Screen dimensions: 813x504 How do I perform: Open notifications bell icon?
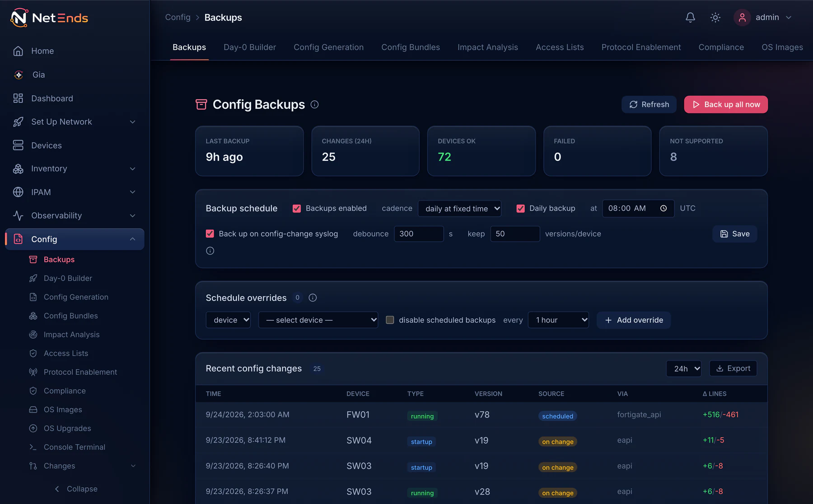(690, 18)
